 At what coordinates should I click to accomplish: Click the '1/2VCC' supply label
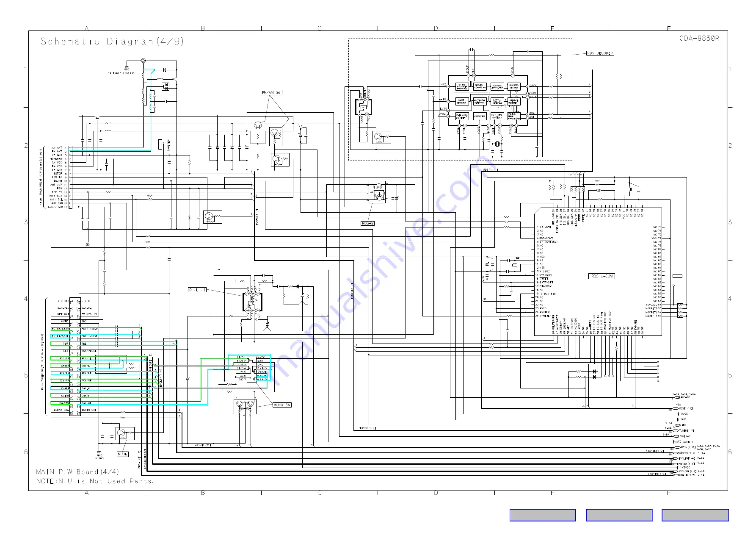(685, 468)
